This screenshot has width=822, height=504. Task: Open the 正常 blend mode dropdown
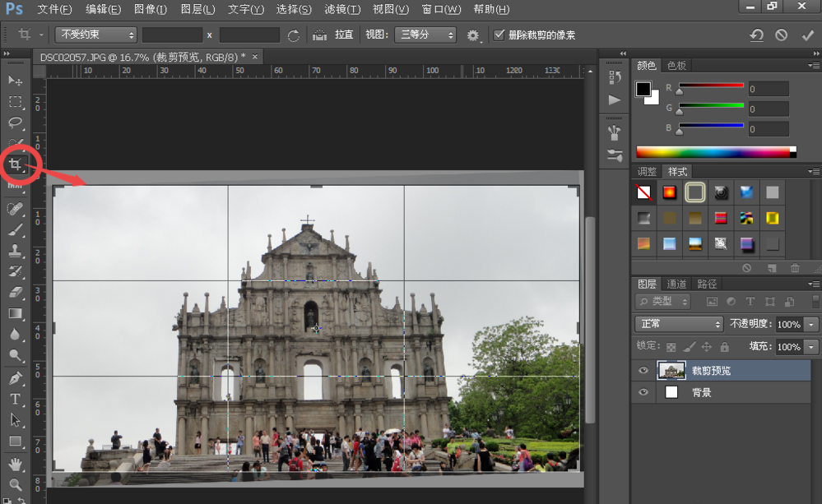coord(678,324)
